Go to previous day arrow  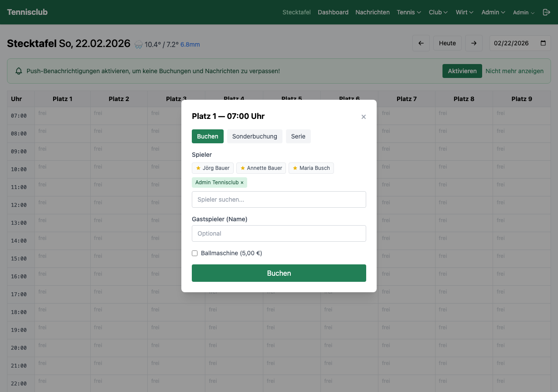[421, 43]
